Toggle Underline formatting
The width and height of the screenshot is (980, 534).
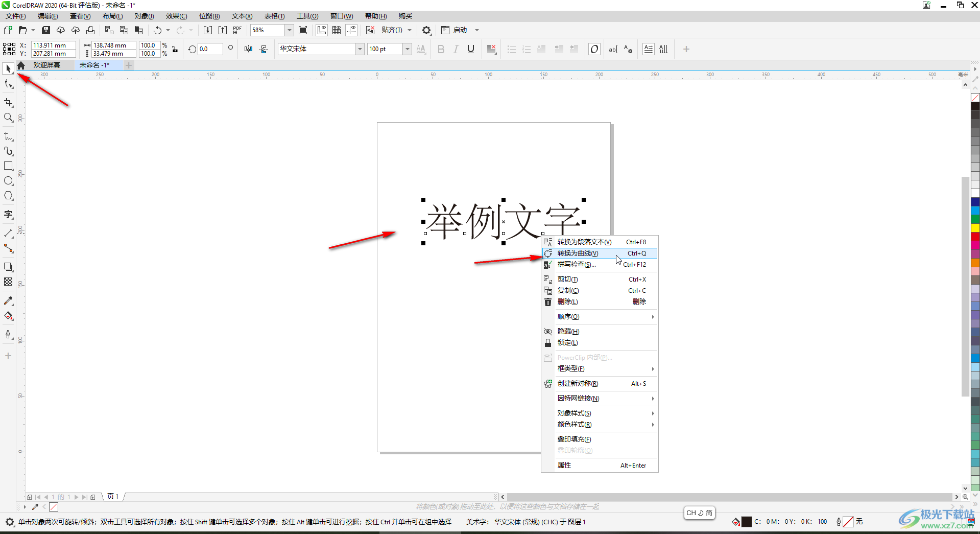471,49
